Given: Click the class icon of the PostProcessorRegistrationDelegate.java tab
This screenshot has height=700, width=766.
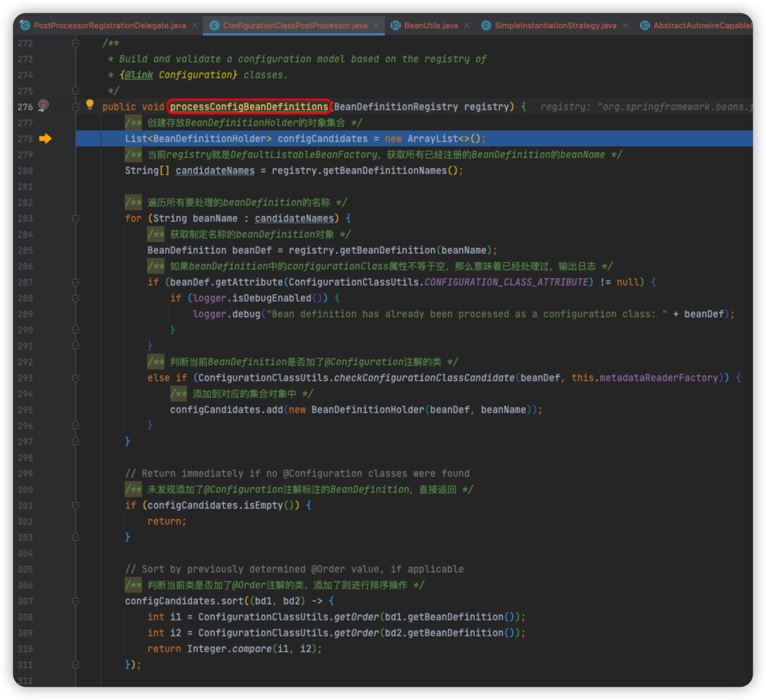Looking at the screenshot, I should 25,25.
